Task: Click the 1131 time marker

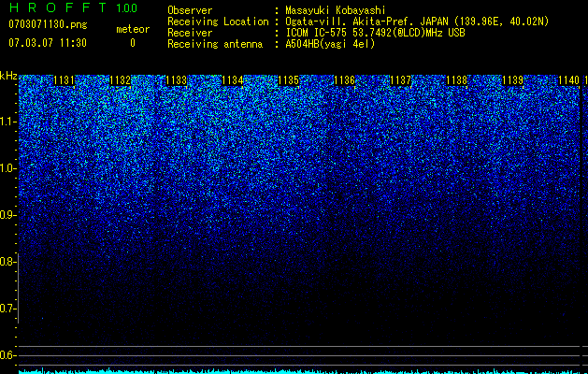Action: tap(65, 80)
